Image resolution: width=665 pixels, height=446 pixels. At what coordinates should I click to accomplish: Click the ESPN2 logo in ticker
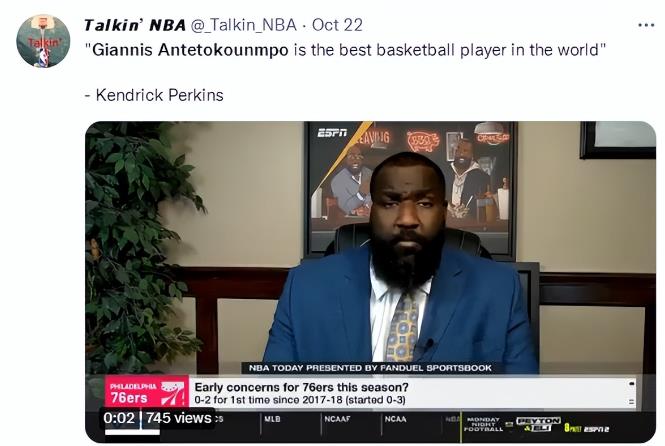click(x=587, y=429)
